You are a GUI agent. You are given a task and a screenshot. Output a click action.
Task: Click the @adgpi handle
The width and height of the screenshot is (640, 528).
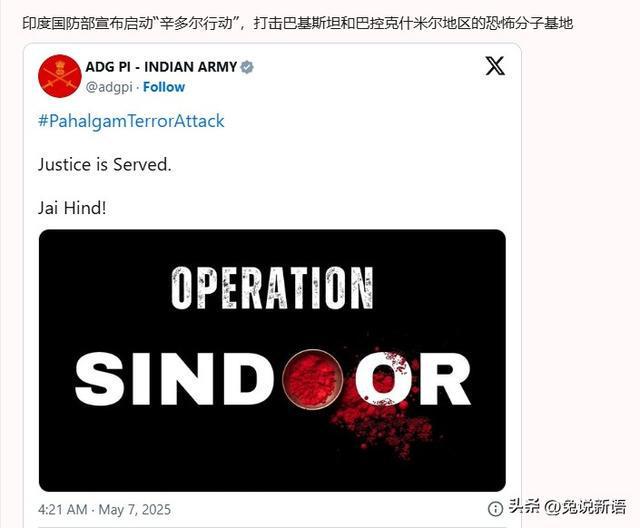pyautogui.click(x=109, y=87)
